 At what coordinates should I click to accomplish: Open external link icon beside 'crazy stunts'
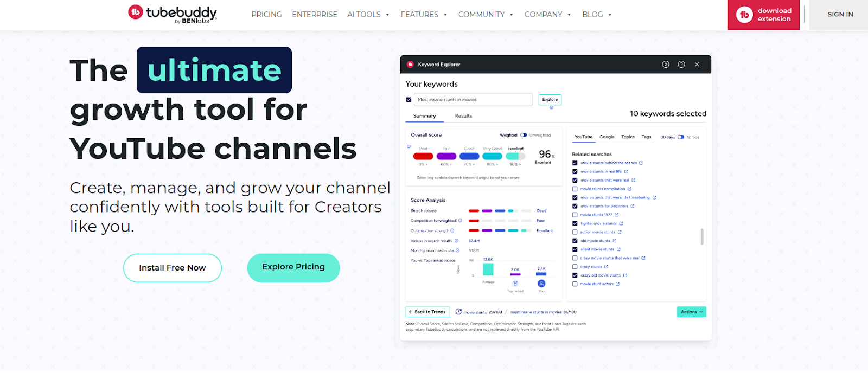tap(606, 267)
